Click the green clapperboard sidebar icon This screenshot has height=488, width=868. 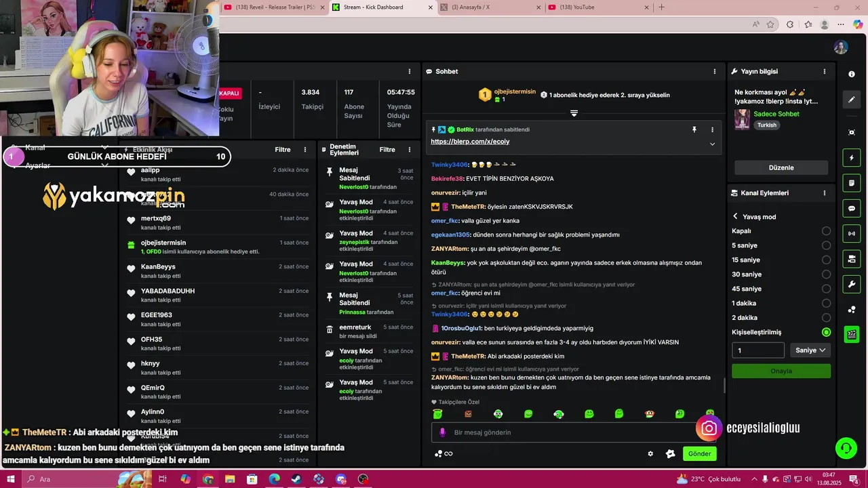coord(852,334)
